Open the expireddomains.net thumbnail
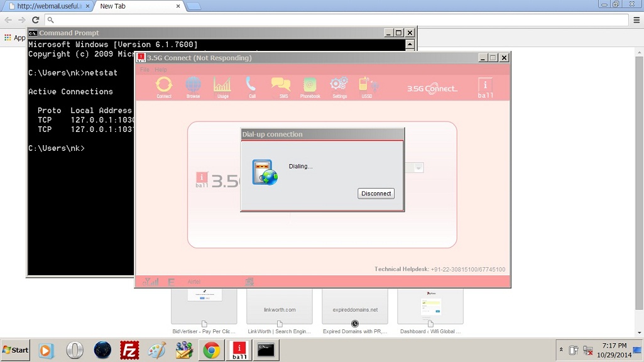The height and width of the screenshot is (362, 644). [355, 306]
